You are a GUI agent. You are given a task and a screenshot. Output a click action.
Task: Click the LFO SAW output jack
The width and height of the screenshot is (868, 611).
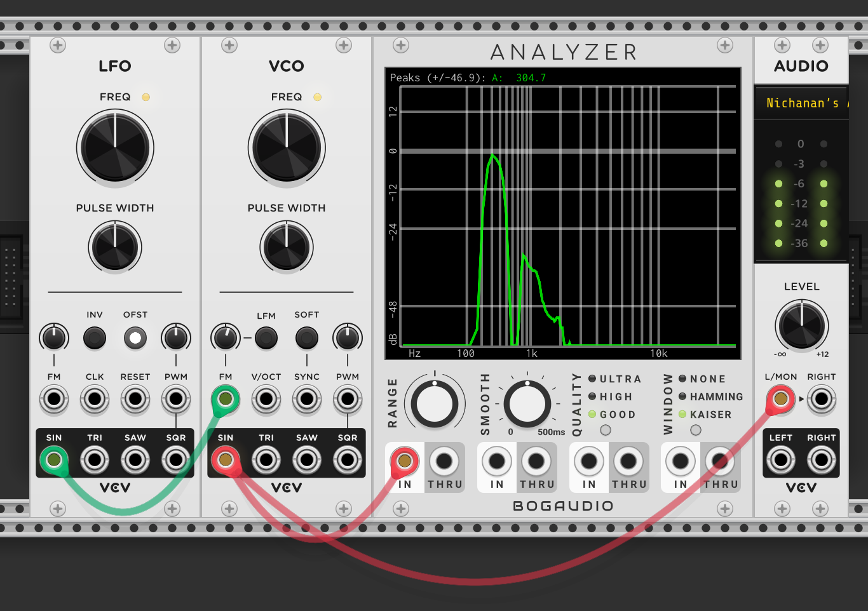point(135,459)
